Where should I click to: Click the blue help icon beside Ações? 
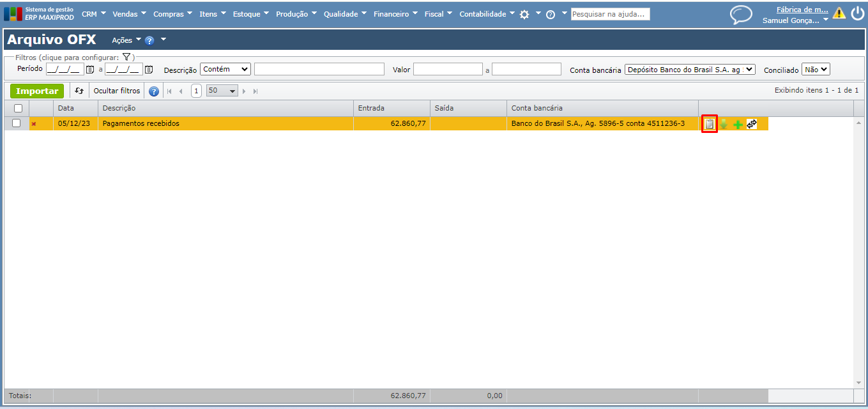[x=149, y=40]
